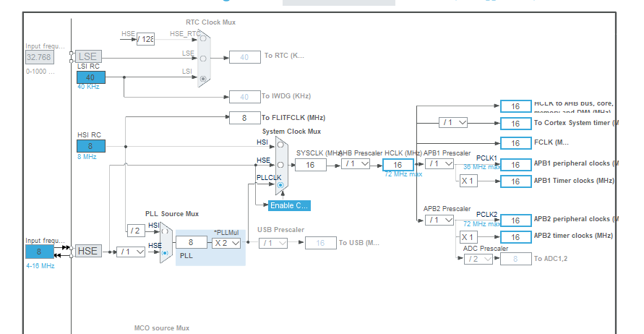Select HSI radio in PLL Source Mux
Image resolution: width=644 pixels, height=334 pixels.
click(165, 231)
